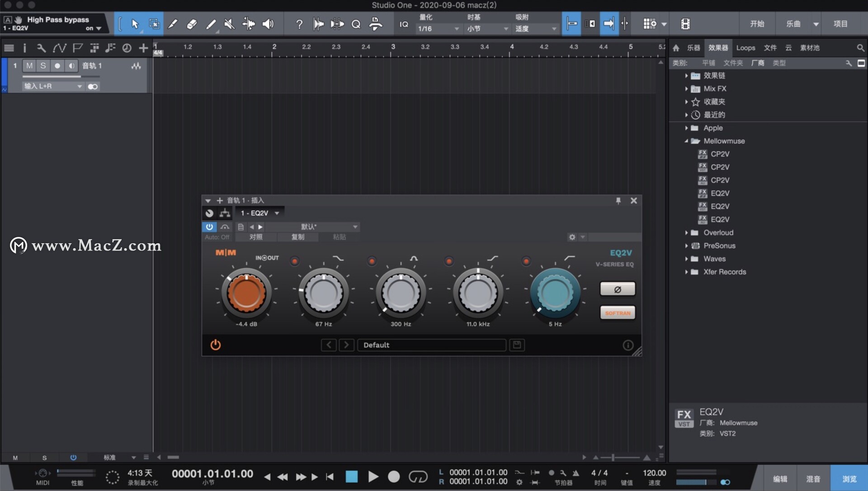
Task: Open the 1/16 quantize dropdown
Action: (438, 28)
